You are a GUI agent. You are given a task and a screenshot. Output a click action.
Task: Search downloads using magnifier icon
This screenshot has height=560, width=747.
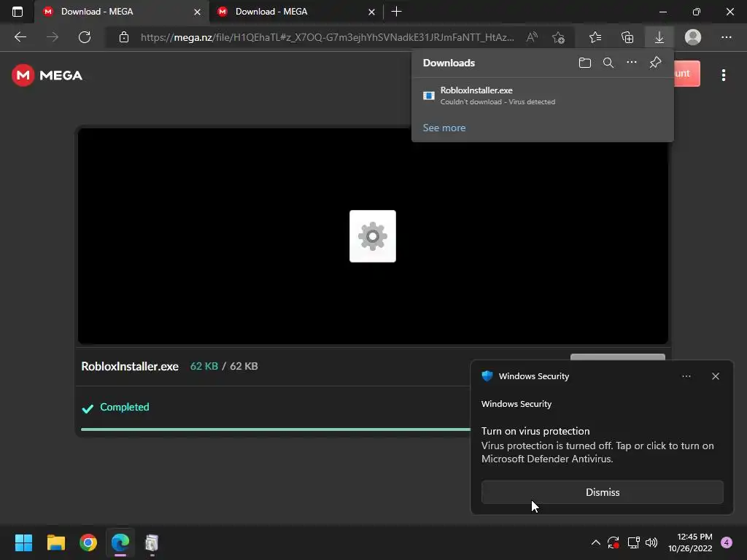point(608,63)
